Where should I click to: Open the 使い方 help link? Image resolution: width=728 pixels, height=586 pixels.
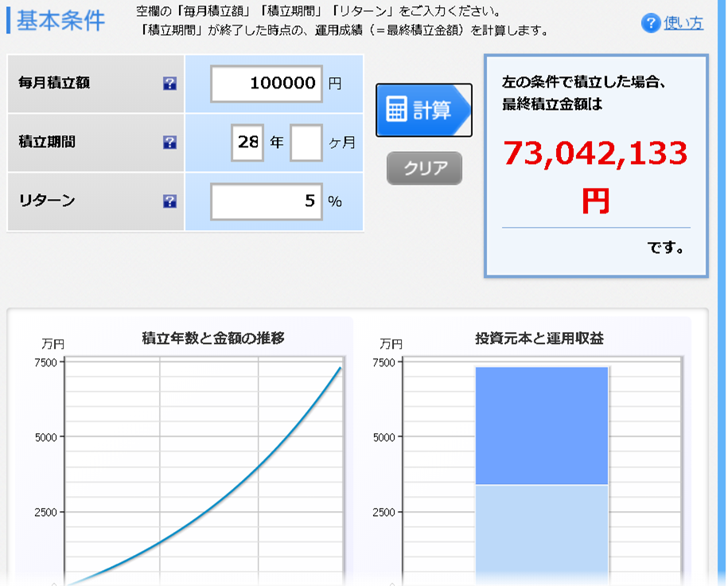coord(683,23)
